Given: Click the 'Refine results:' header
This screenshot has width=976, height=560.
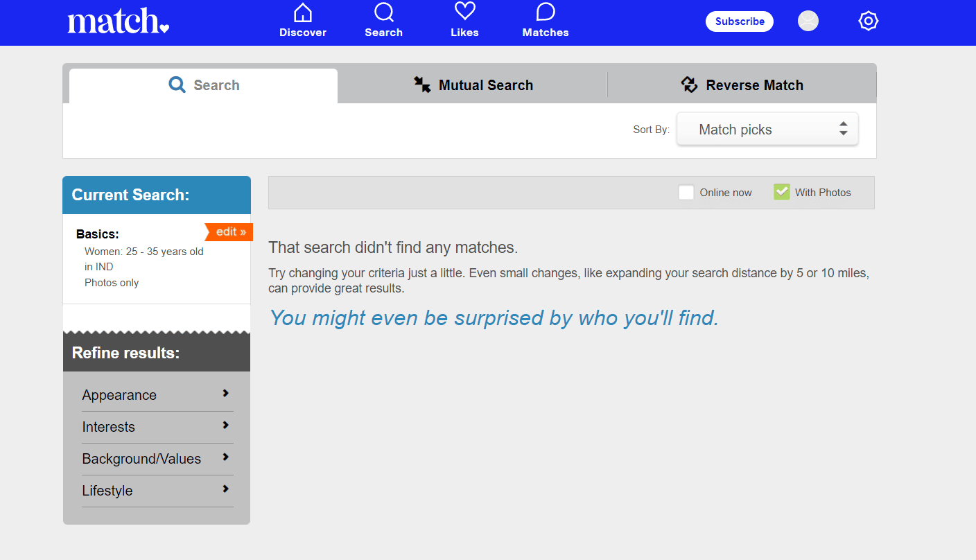Looking at the screenshot, I should (157, 353).
